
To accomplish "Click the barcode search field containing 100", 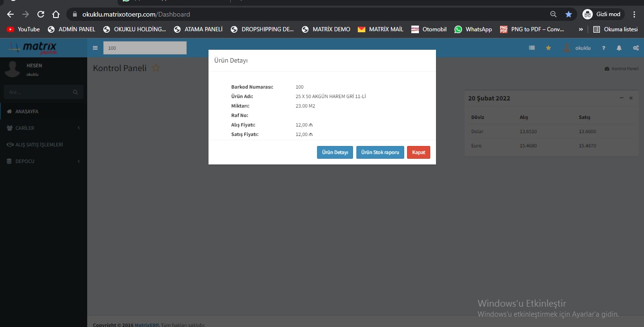I will pyautogui.click(x=145, y=48).
